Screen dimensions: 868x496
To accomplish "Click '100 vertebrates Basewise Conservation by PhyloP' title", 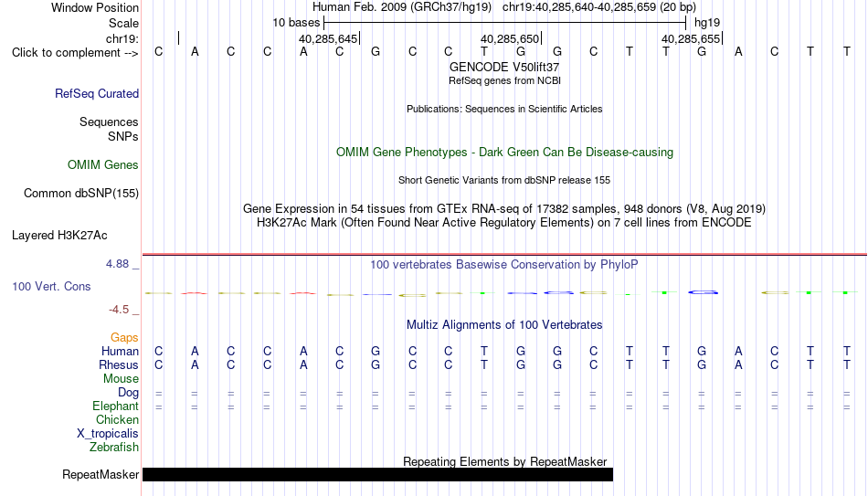I will tap(504, 265).
